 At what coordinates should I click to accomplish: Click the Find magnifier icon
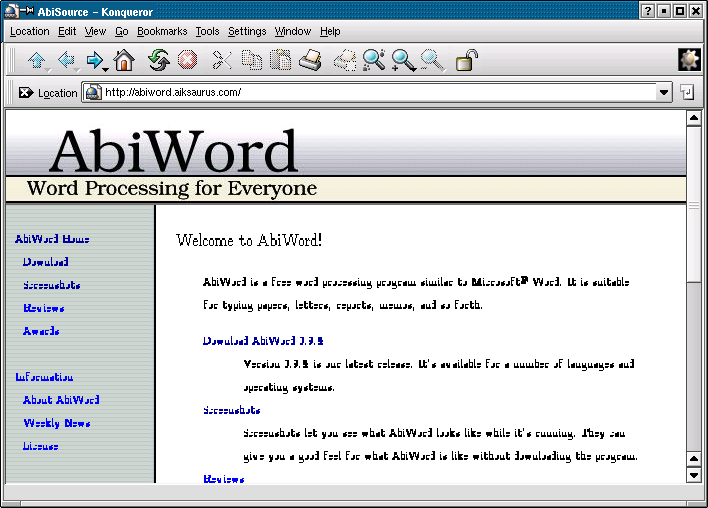pyautogui.click(x=373, y=61)
